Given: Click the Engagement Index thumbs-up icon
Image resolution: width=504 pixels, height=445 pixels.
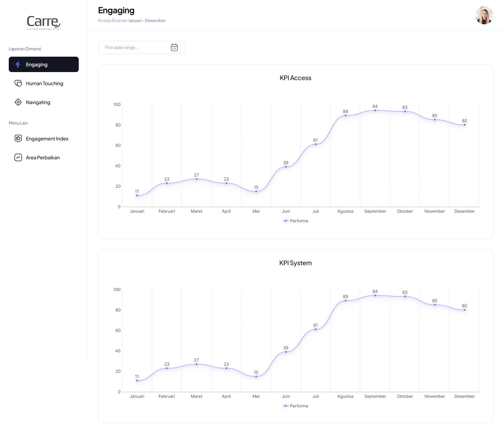Looking at the screenshot, I should point(18,139).
